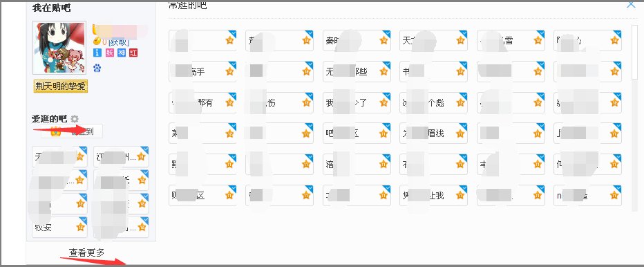The image size is (644, 267).
Task: Click the 荆天明的挚爱 title badge
Action: pyautogui.click(x=61, y=86)
